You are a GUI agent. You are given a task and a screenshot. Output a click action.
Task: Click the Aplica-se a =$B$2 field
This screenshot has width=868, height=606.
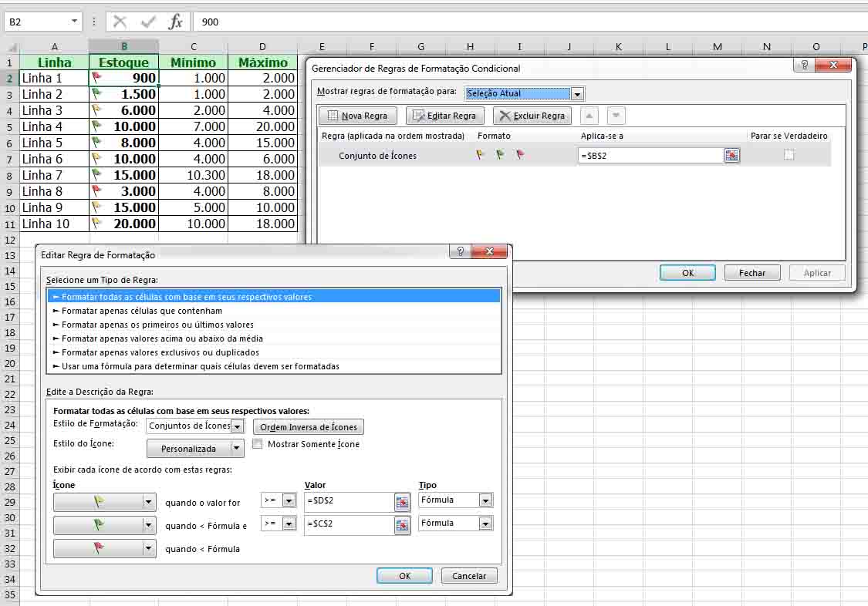(650, 156)
